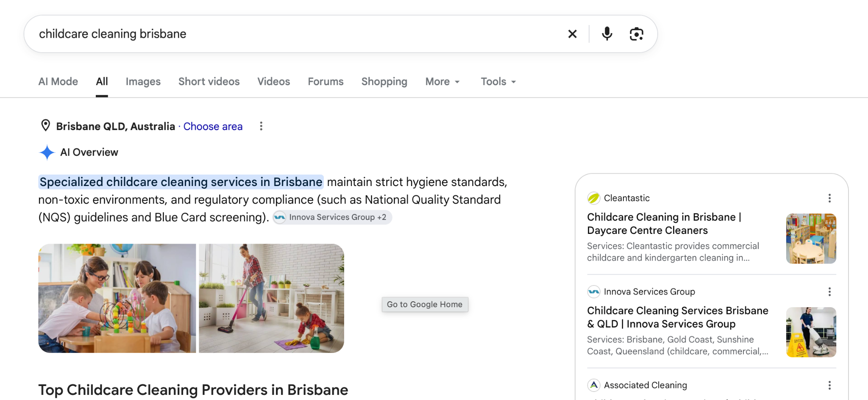This screenshot has height=400, width=868.
Task: Open the Cleantastic daycare room thumbnail
Action: pos(811,239)
